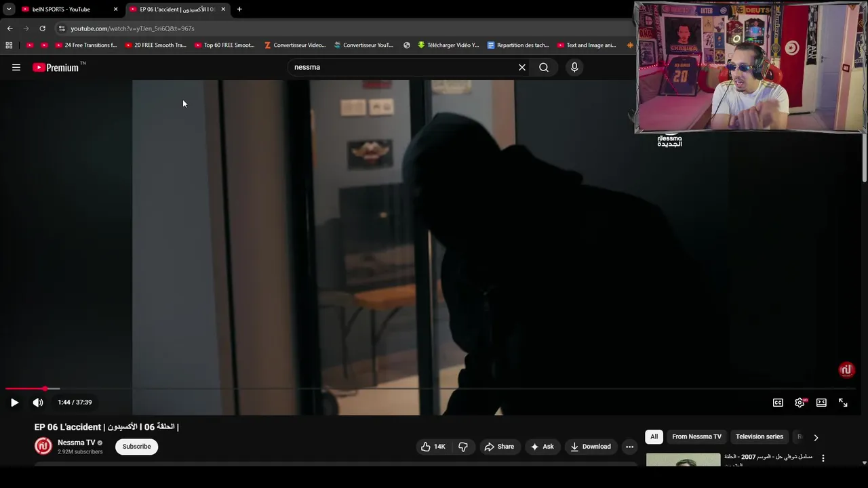Go back to the previous page

click(9, 28)
